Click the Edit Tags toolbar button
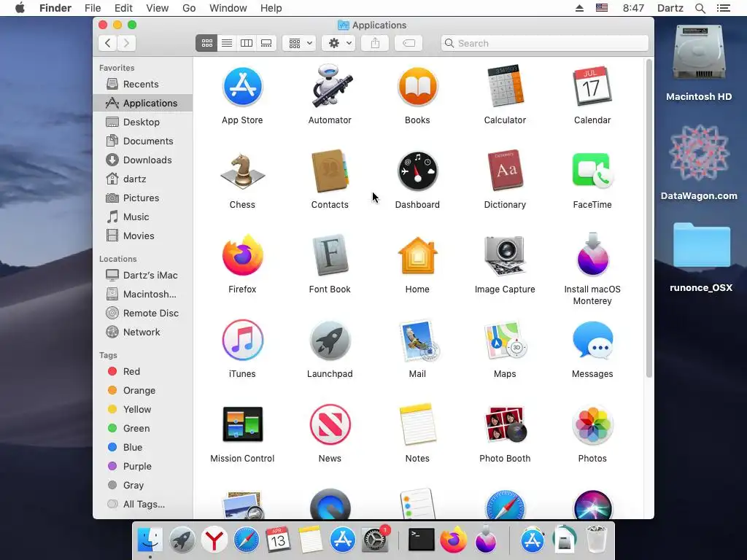Screen dimensions: 747x560 point(409,43)
